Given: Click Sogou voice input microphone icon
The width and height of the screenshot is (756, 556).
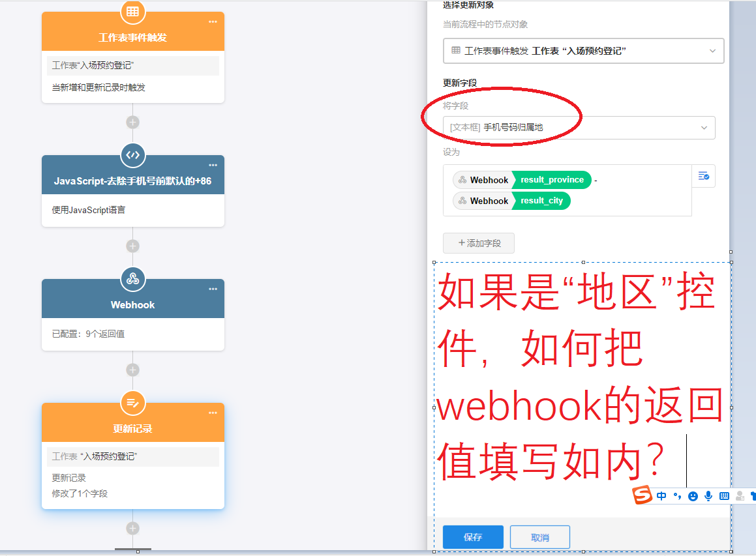Looking at the screenshot, I should 708,496.
